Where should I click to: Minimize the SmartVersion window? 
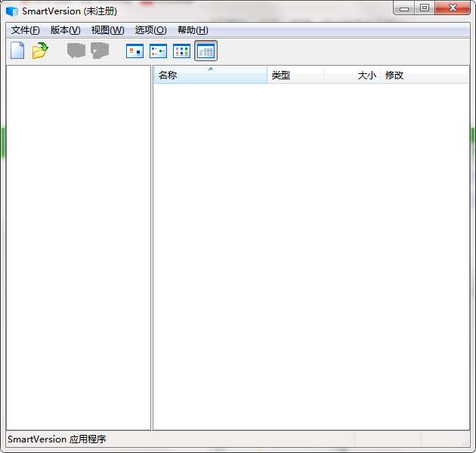(404, 8)
